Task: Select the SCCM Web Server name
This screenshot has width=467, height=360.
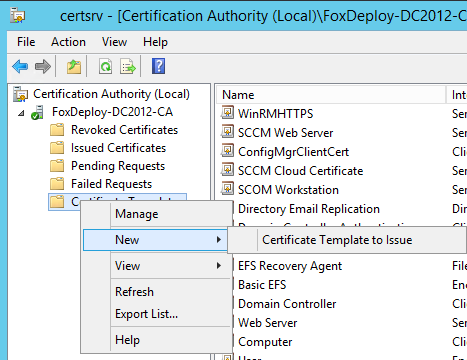Action: (x=285, y=133)
